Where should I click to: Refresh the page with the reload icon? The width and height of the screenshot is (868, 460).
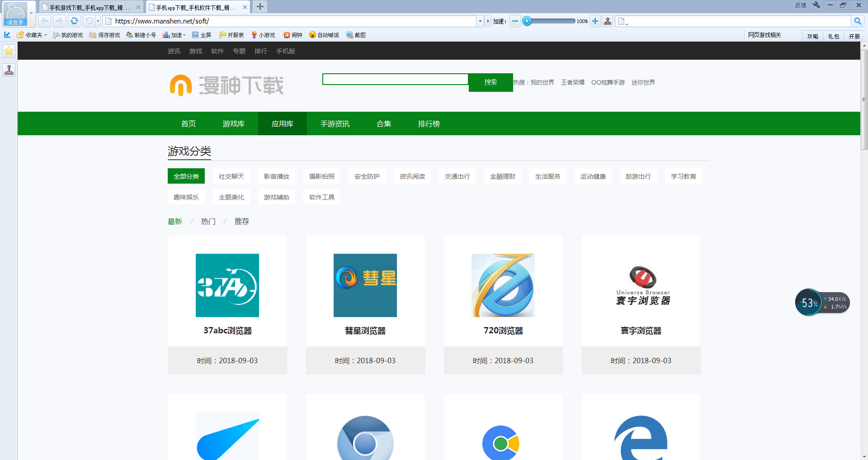[74, 21]
